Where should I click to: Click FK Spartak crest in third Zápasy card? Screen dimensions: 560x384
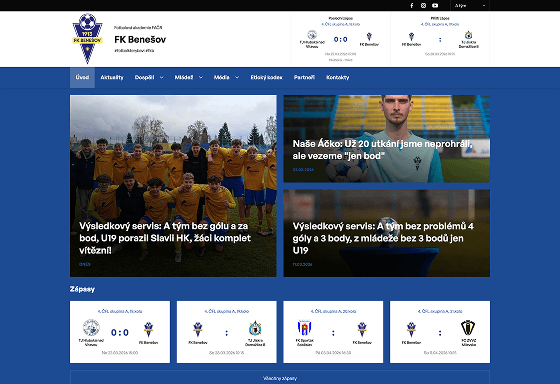[305, 328]
